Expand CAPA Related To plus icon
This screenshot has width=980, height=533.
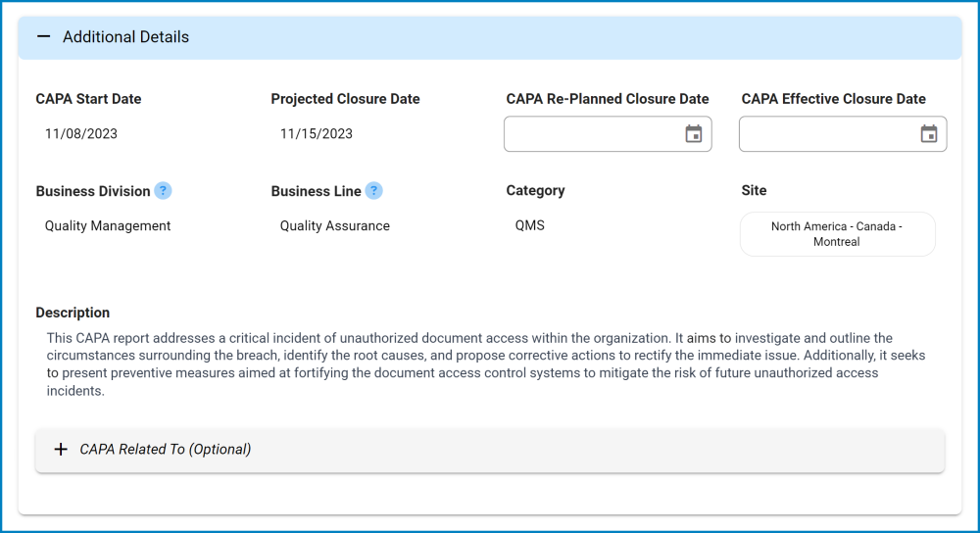coord(61,450)
